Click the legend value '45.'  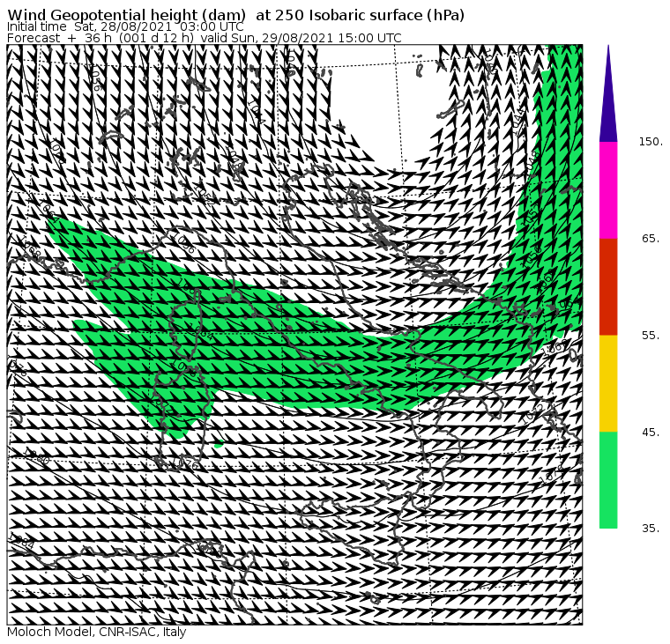pyautogui.click(x=651, y=433)
